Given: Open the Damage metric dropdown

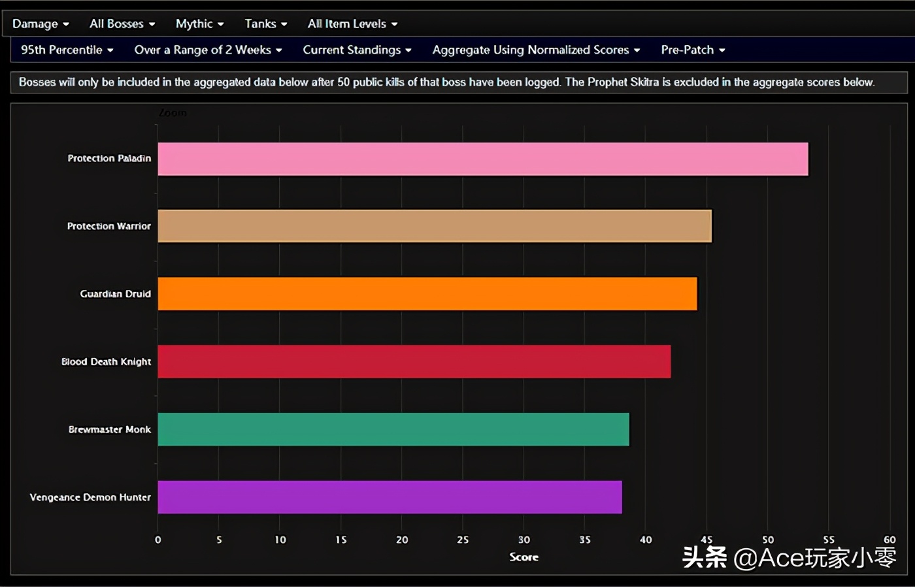Looking at the screenshot, I should (x=41, y=24).
